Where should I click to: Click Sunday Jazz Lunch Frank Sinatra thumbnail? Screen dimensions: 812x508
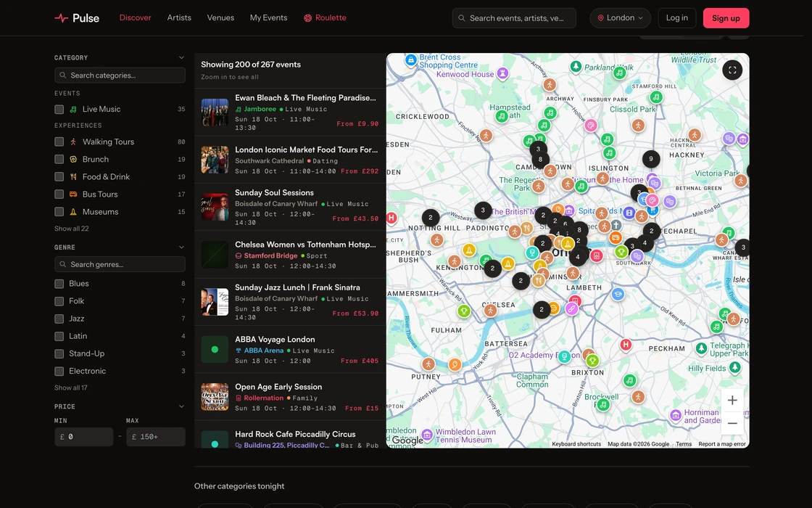pos(215,302)
